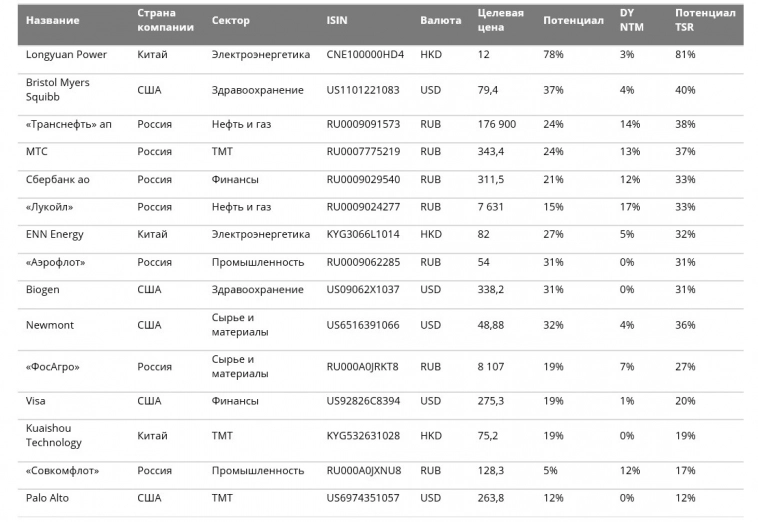The height and width of the screenshot is (522, 758).
Task: Click the "ISIN" column header
Action: [337, 20]
